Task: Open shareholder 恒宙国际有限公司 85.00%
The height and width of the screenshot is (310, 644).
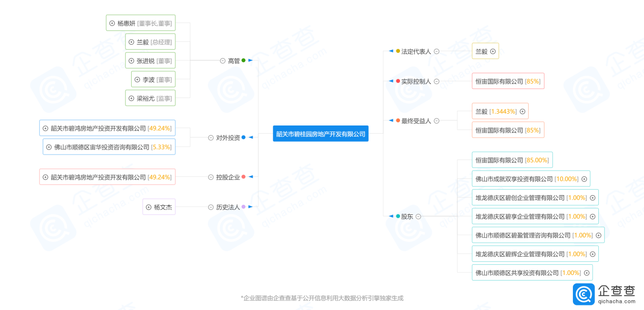Action: (x=512, y=160)
